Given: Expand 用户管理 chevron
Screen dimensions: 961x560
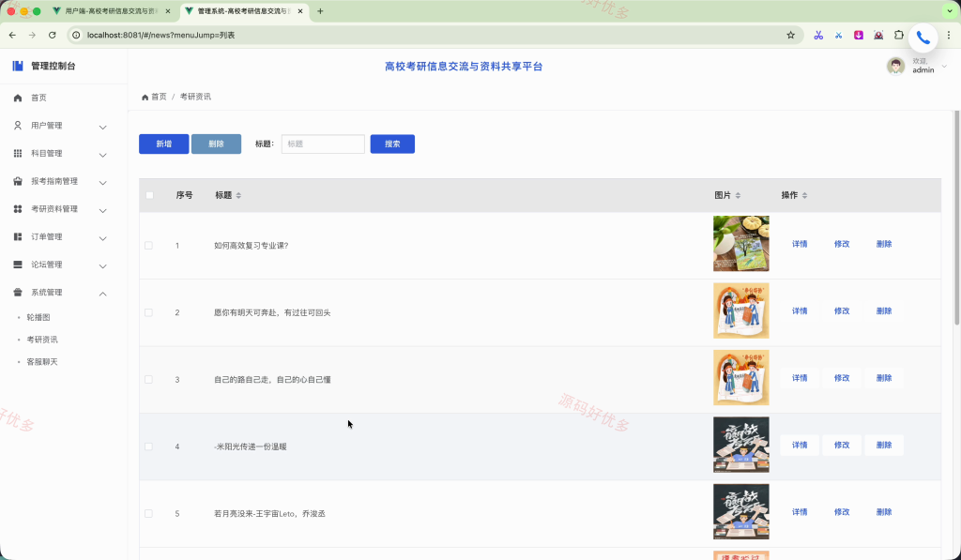Looking at the screenshot, I should tap(103, 127).
